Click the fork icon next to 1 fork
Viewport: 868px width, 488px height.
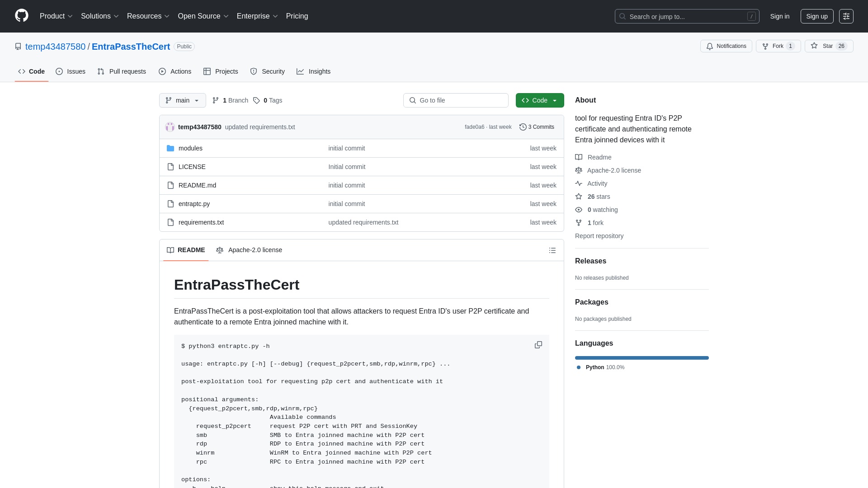(579, 223)
